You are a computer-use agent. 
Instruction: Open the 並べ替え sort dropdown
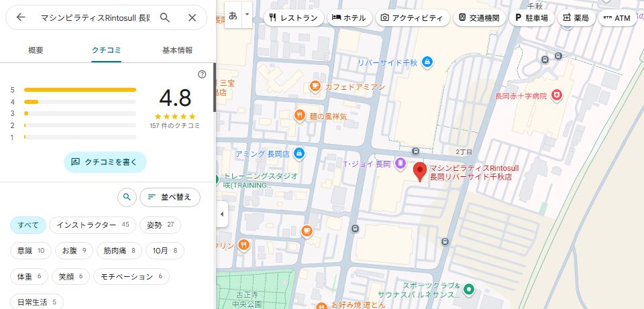click(x=170, y=197)
